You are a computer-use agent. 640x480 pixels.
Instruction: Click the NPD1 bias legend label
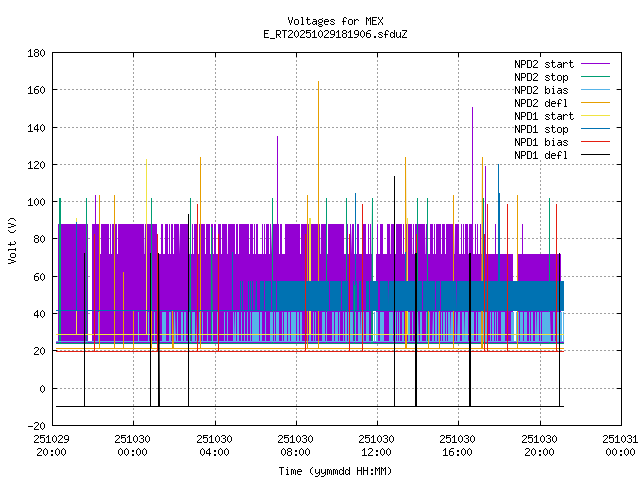(x=543, y=141)
